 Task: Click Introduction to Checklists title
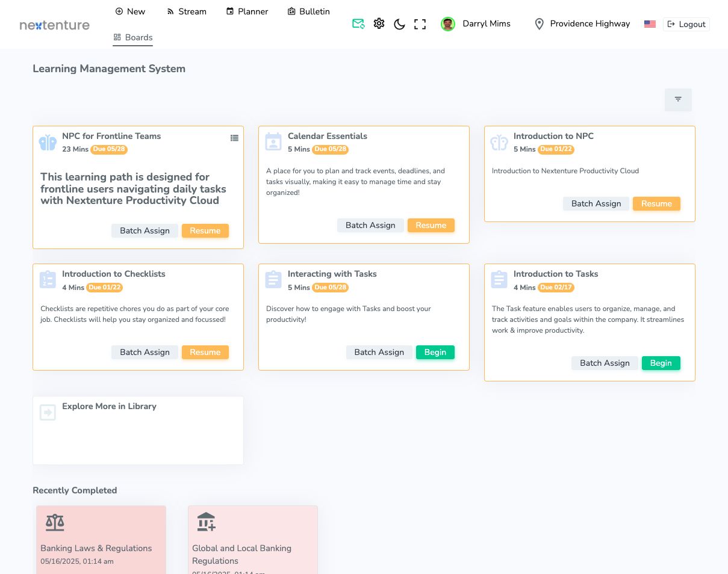pos(114,274)
